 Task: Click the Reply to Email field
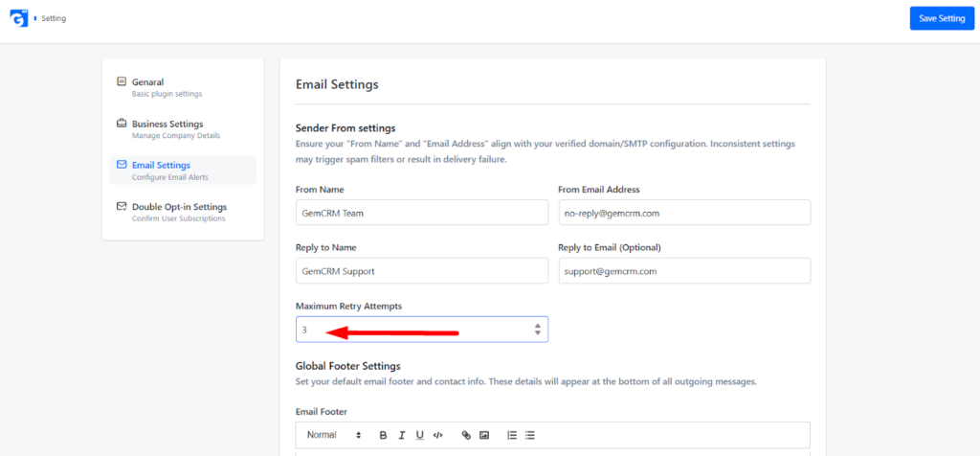[x=684, y=271]
